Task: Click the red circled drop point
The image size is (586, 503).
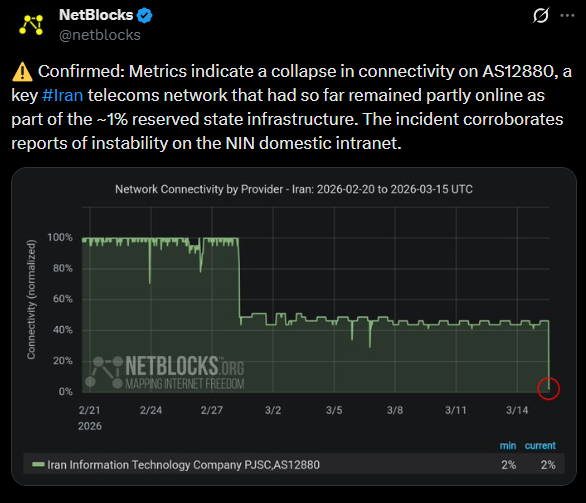Action: click(x=548, y=389)
